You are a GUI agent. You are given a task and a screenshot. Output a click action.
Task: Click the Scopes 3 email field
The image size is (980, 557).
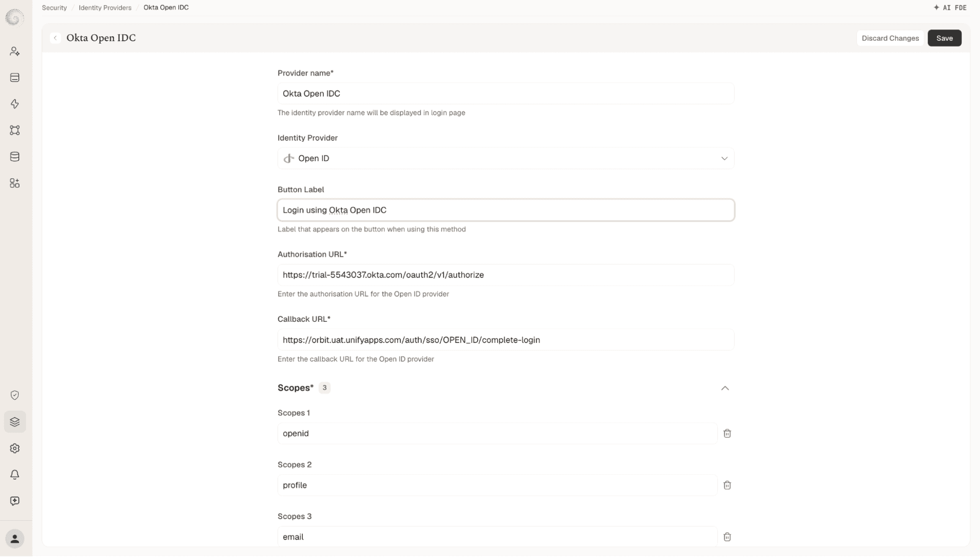tap(497, 537)
